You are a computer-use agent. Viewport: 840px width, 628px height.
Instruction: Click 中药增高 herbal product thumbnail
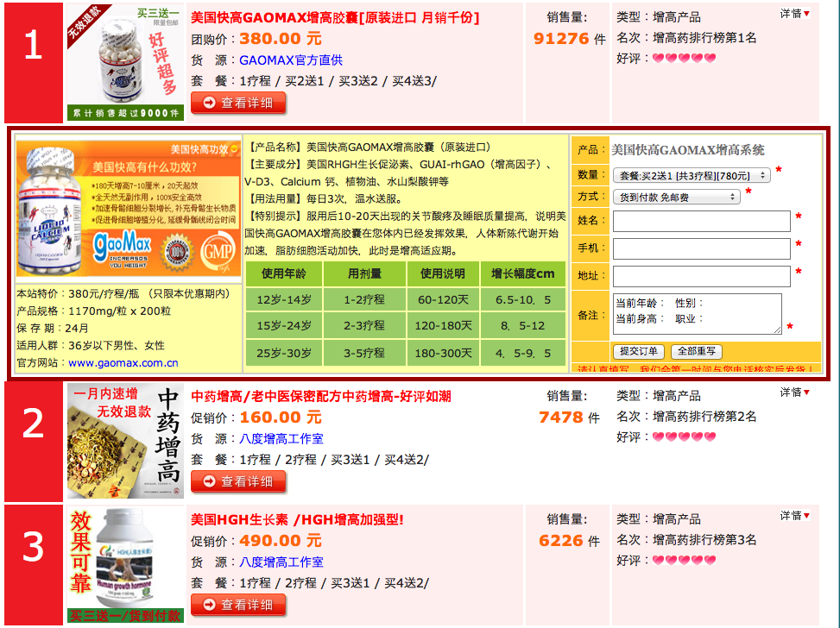pyautogui.click(x=125, y=441)
